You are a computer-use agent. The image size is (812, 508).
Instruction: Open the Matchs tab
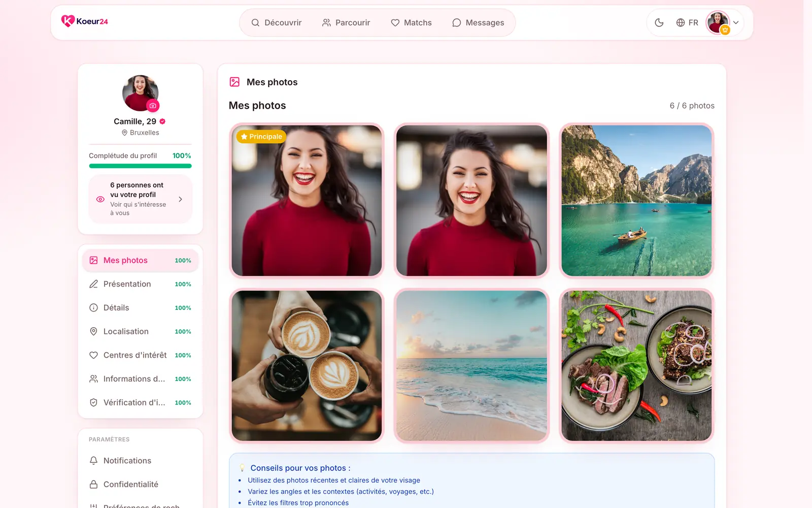[x=411, y=22]
